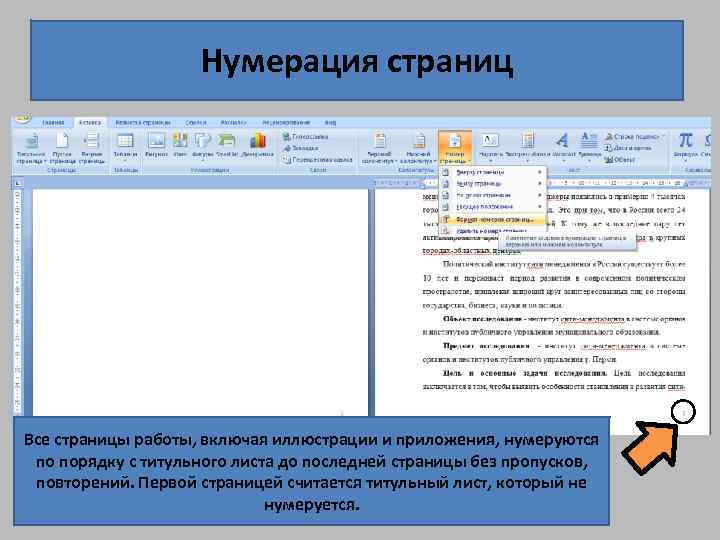Click the paragraph starting with Объект исследования

pyautogui.click(x=554, y=325)
